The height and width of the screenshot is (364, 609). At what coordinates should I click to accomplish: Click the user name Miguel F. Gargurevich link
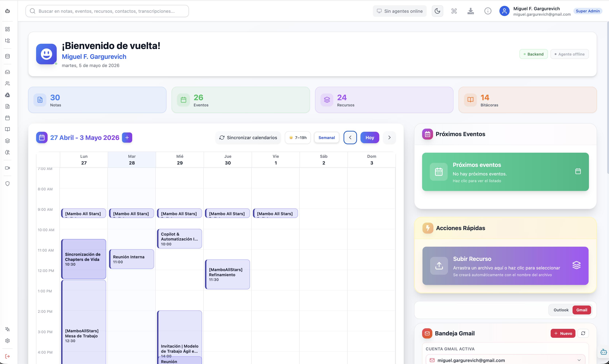point(94,57)
